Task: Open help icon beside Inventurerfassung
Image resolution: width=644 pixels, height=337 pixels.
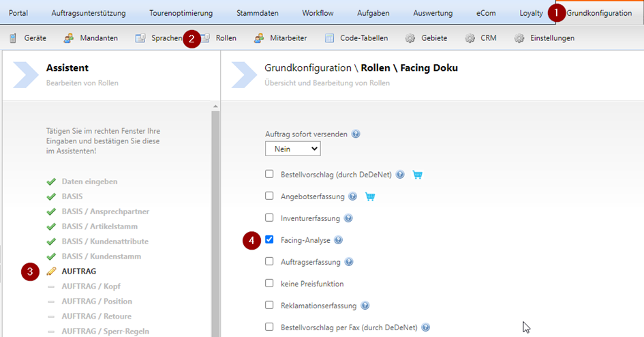Action: point(348,218)
